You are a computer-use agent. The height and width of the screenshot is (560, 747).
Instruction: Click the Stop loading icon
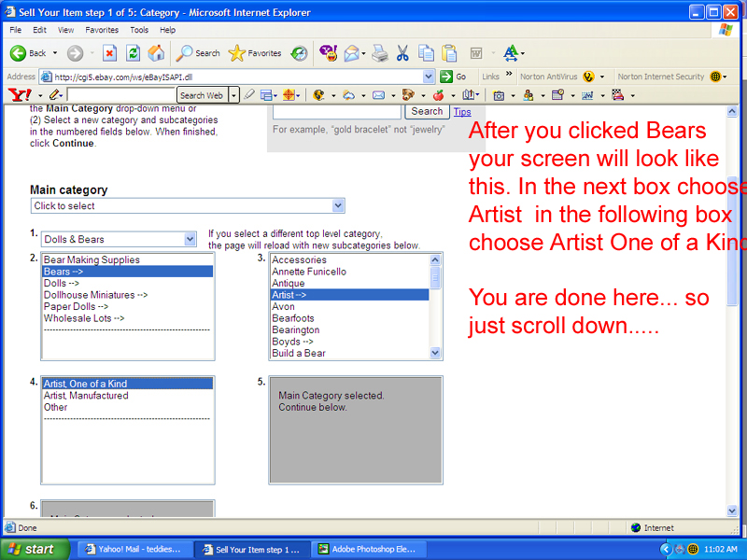coord(109,53)
